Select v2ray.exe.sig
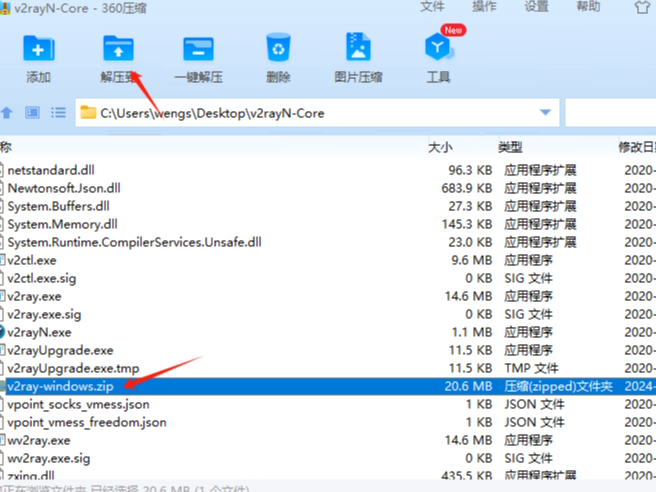This screenshot has height=492, width=656. (44, 314)
